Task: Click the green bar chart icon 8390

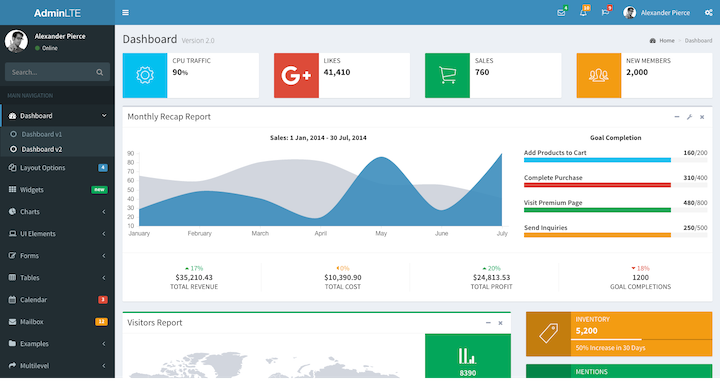Action: point(467,356)
